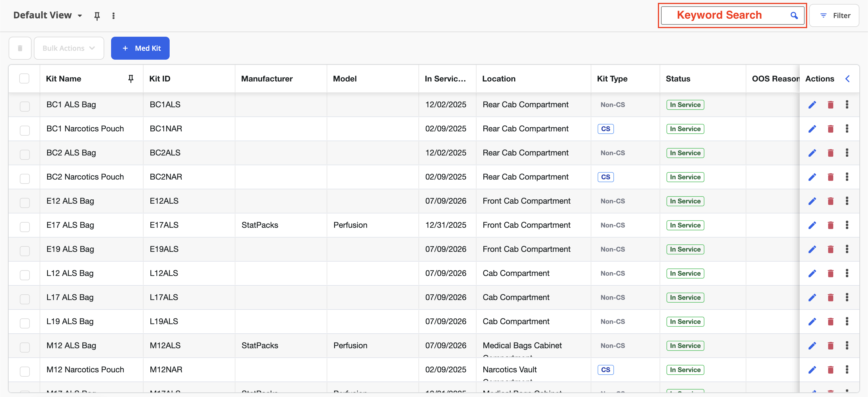Check the L19 ALS Bag checkbox

click(x=25, y=323)
